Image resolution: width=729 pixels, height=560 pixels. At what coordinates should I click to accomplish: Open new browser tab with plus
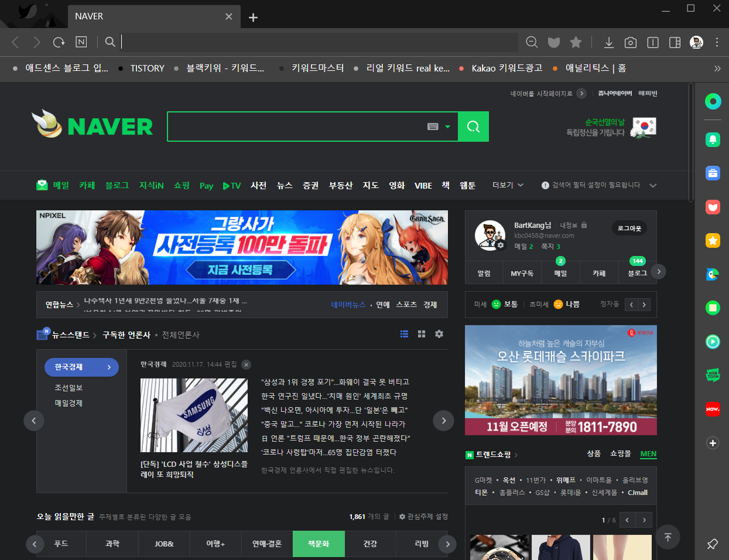click(x=253, y=18)
